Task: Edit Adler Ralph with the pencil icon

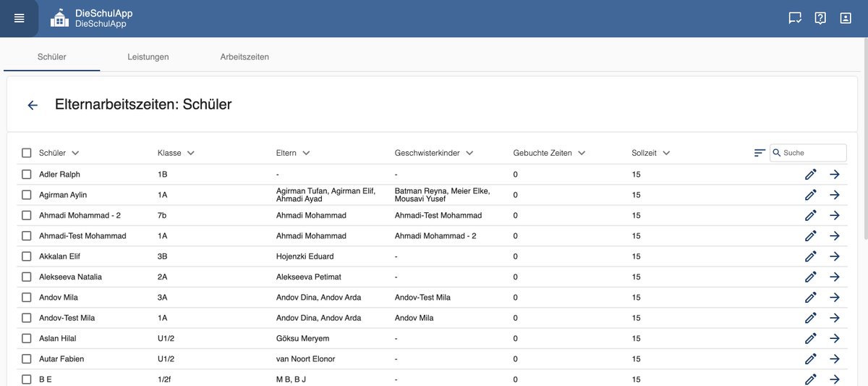Action: pyautogui.click(x=811, y=175)
